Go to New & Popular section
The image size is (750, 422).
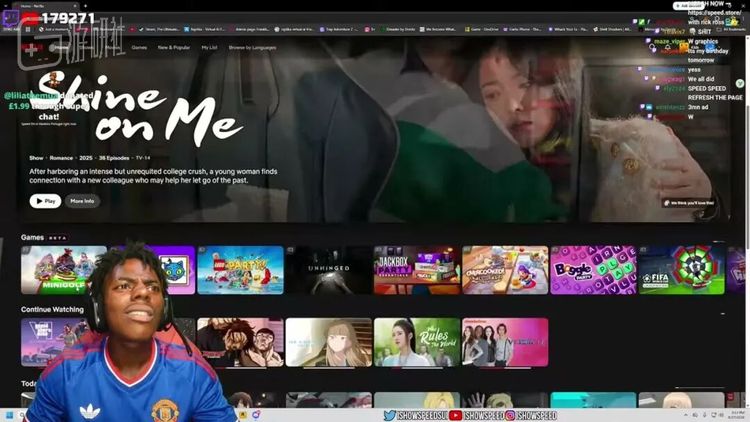click(174, 47)
